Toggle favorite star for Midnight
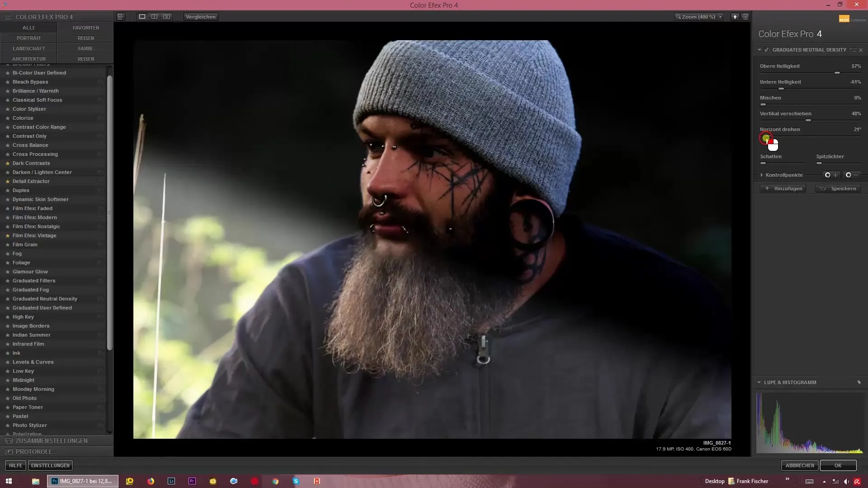 coord(8,380)
